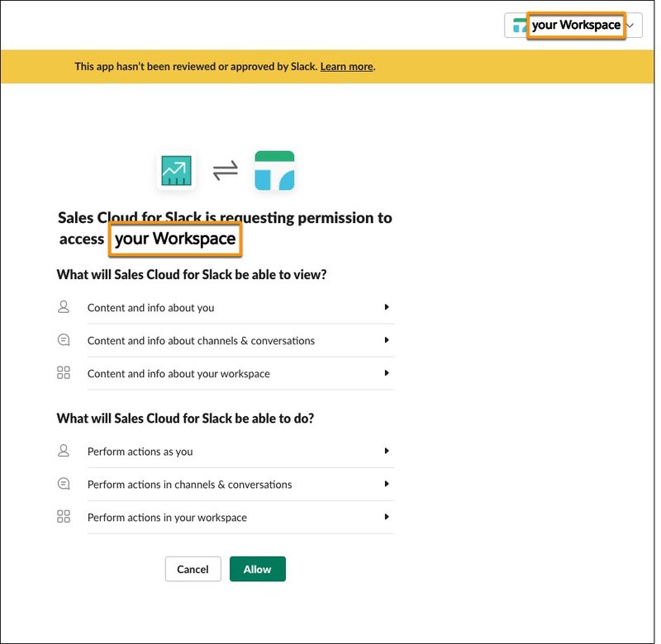This screenshot has width=661, height=644.
Task: Click the person icon beside Content and info about you
Action: 64,306
